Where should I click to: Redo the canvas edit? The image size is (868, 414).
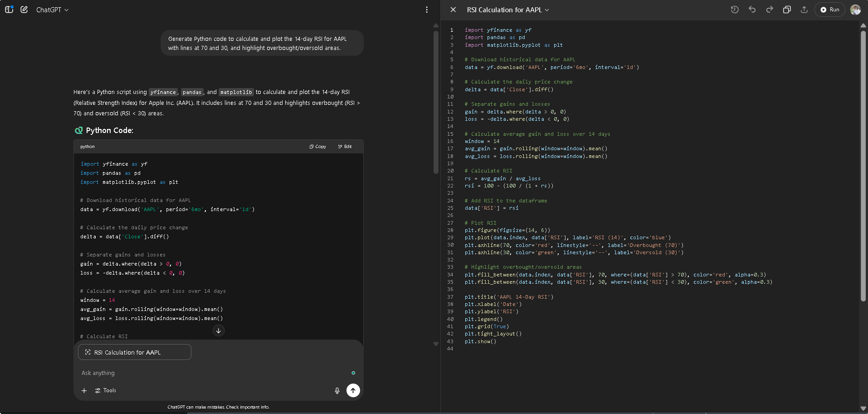770,10
